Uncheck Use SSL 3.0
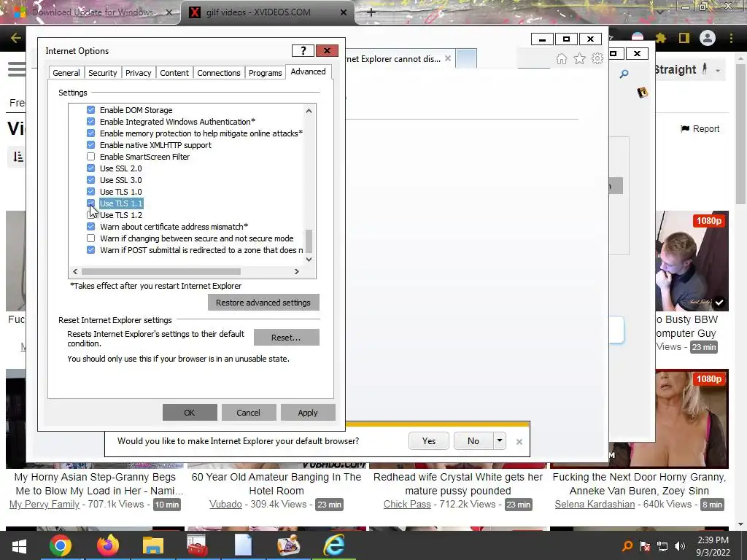Screen dimensions: 747x560 tap(91, 180)
